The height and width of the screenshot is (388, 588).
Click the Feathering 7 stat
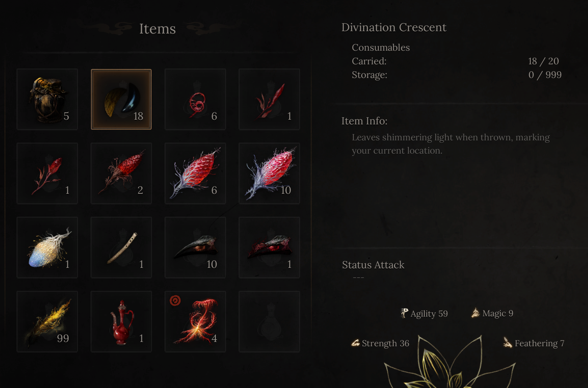(533, 343)
